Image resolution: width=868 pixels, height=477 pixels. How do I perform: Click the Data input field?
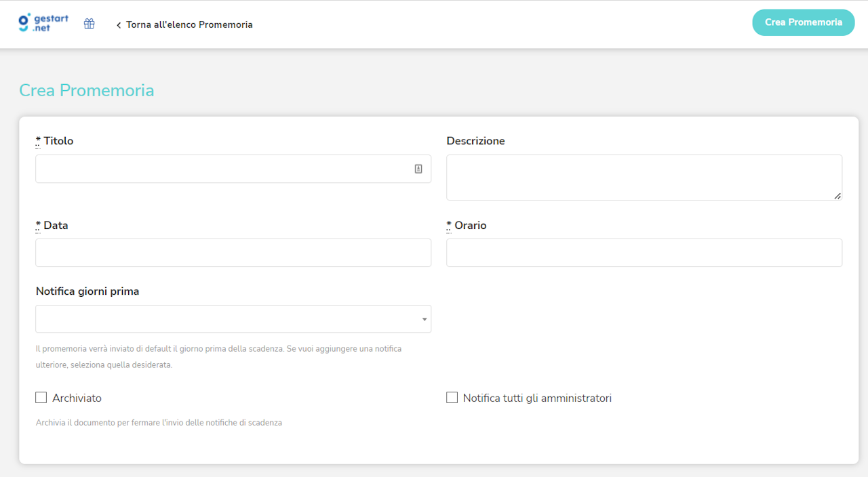click(233, 252)
